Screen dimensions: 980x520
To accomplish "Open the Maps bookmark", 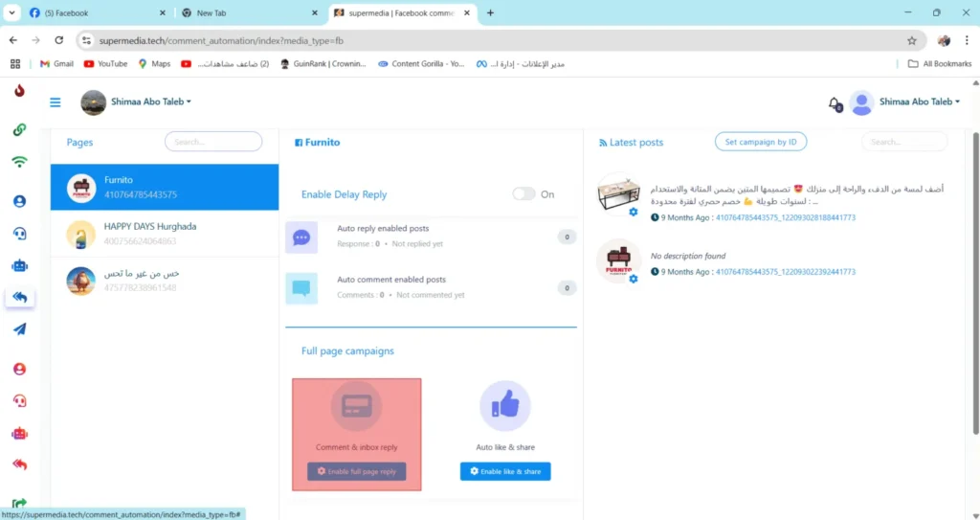I will [154, 64].
